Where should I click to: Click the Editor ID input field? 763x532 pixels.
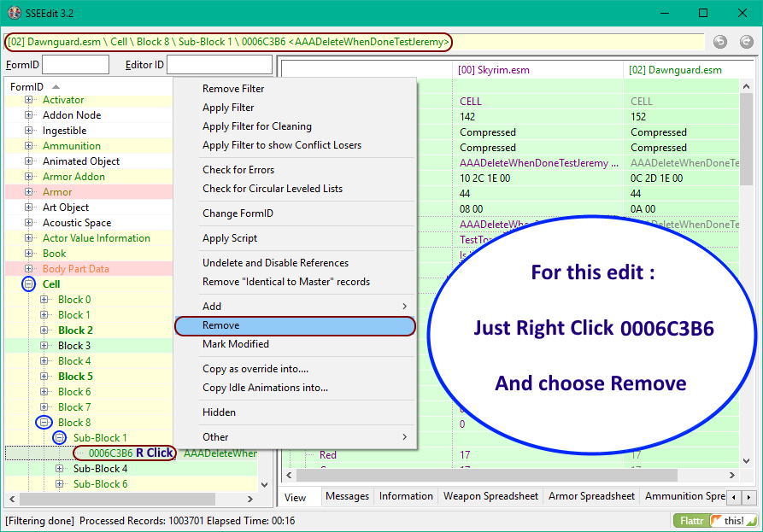pyautogui.click(x=220, y=65)
